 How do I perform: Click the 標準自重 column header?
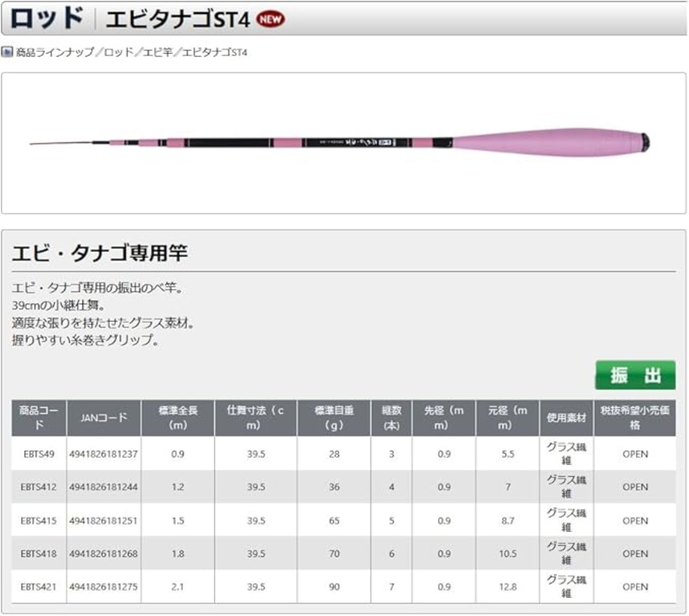point(334,418)
